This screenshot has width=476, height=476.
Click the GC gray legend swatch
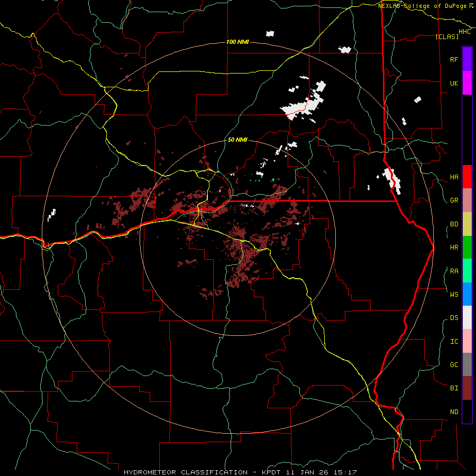click(467, 364)
